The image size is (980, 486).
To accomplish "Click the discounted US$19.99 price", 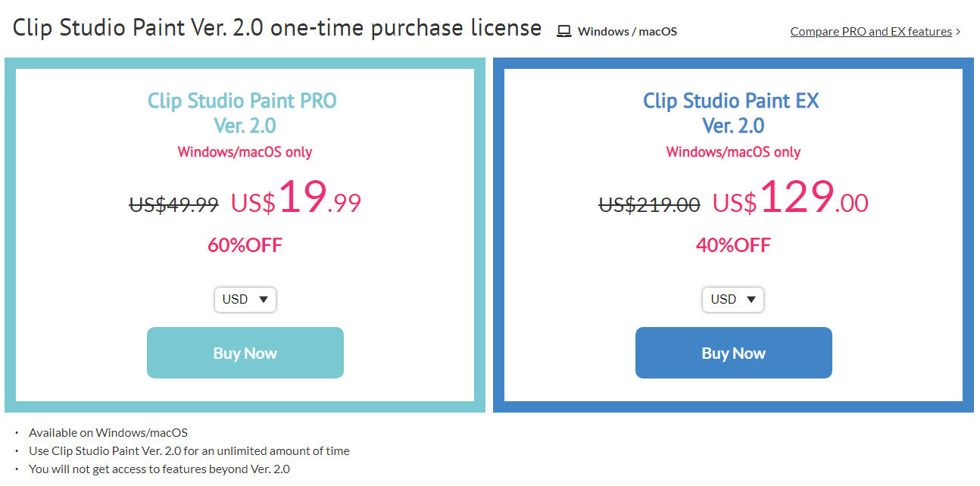I will 303,198.
